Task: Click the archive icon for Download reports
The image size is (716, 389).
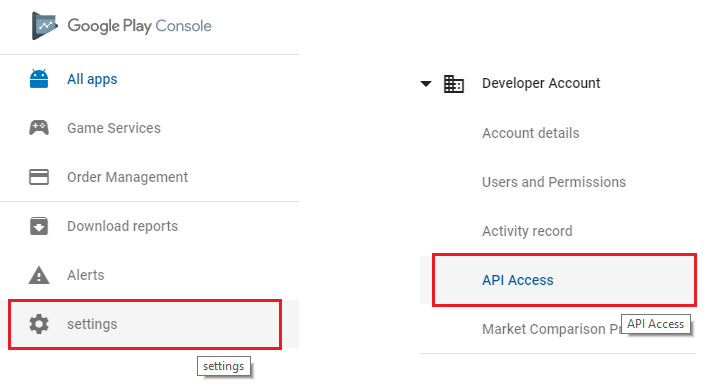Action: point(39,226)
